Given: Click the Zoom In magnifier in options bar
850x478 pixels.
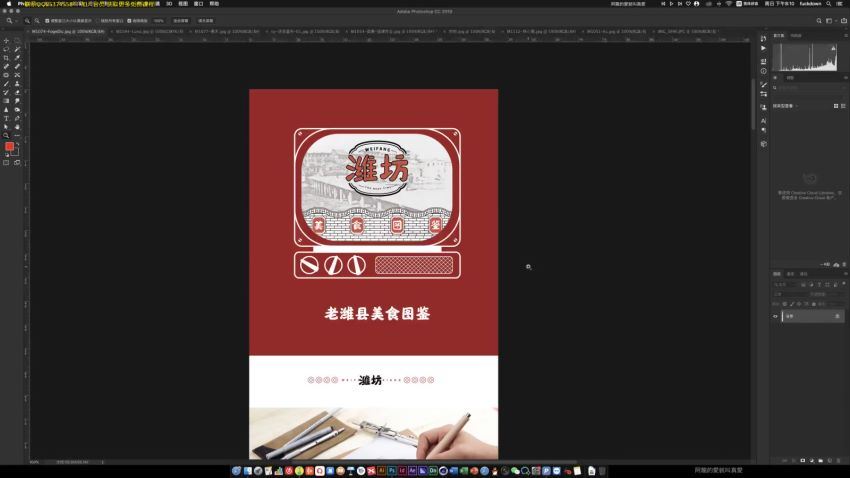Looking at the screenshot, I should (27, 21).
